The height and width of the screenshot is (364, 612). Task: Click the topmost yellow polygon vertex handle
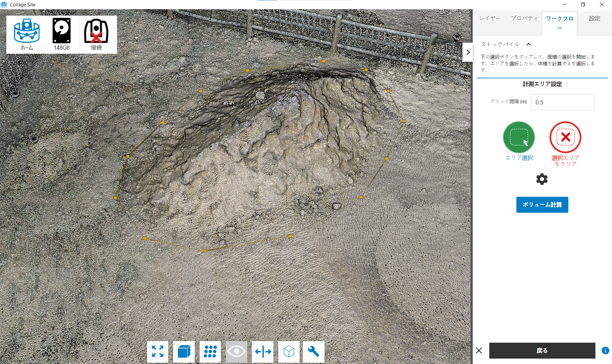pos(324,61)
